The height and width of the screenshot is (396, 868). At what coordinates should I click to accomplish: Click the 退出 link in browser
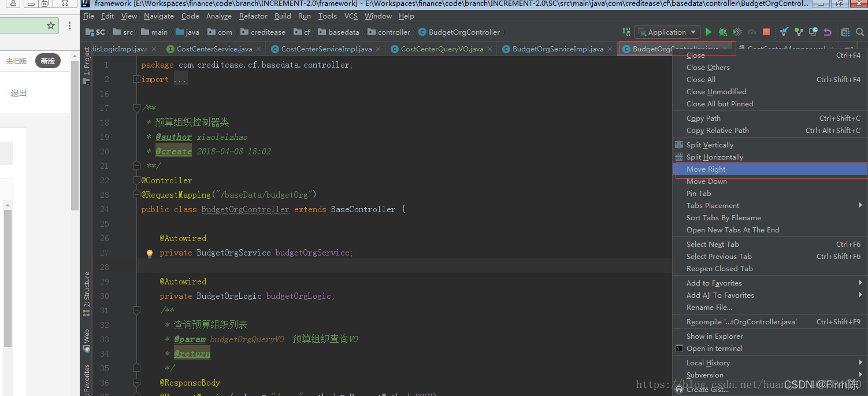19,93
